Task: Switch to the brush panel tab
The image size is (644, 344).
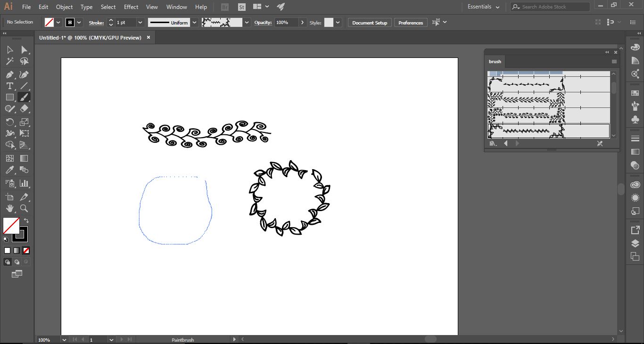Action: (x=495, y=62)
